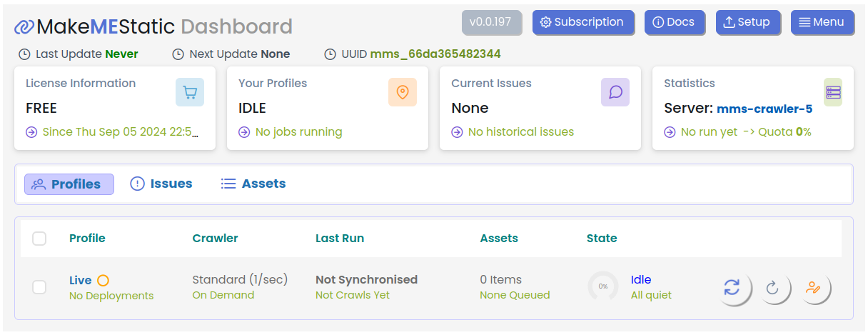868x335 pixels.
Task: Open the Menu dropdown button
Action: pos(822,22)
